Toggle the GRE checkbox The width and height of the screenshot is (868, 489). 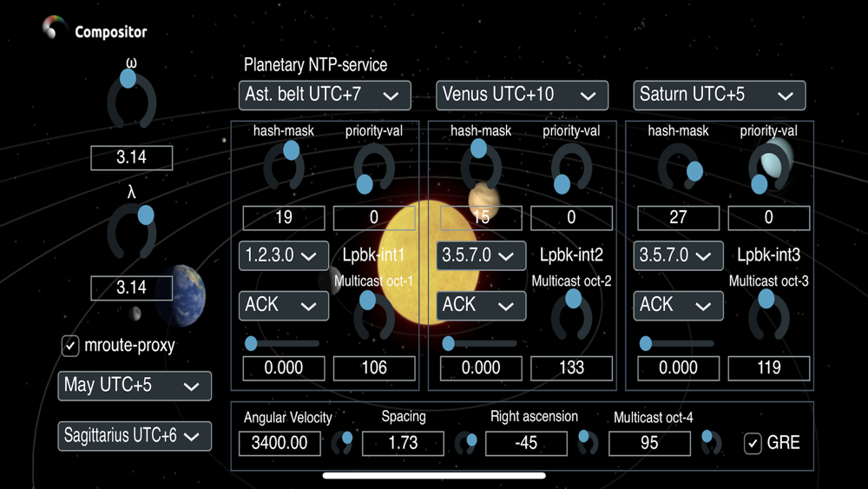pyautogui.click(x=753, y=443)
